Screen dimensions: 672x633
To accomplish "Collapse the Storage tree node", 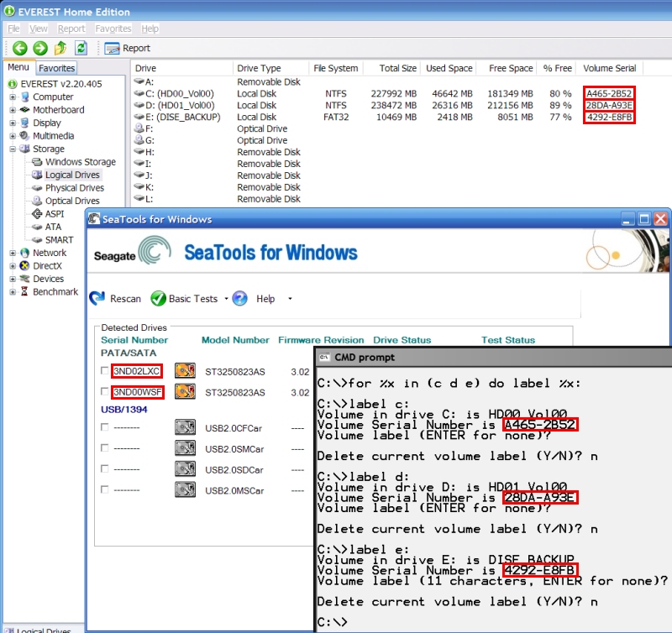I will tap(13, 149).
